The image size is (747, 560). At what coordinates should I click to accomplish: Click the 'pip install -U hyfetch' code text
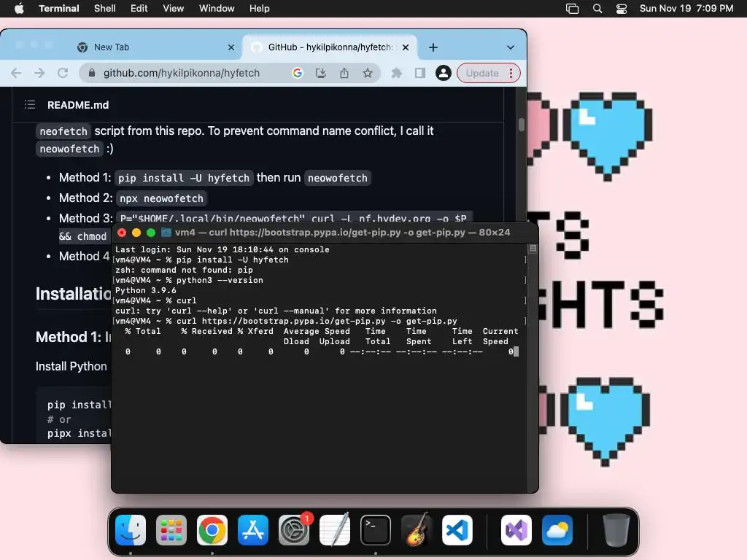(183, 178)
